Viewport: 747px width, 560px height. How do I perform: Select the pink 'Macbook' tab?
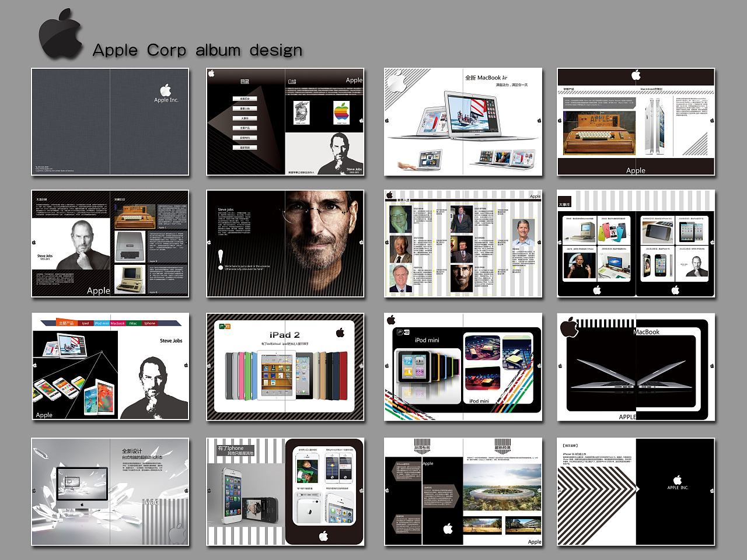pyautogui.click(x=118, y=323)
